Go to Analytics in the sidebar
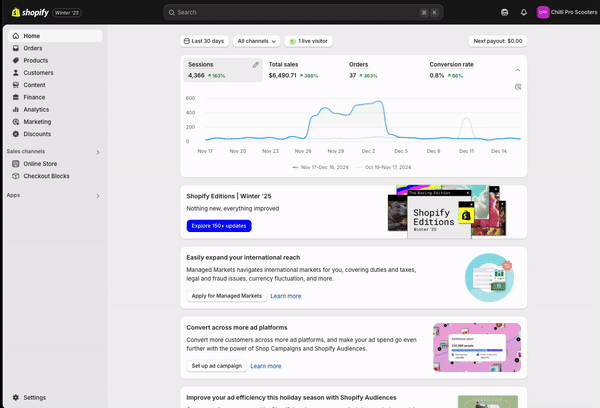This screenshot has height=408, width=600. pos(36,109)
